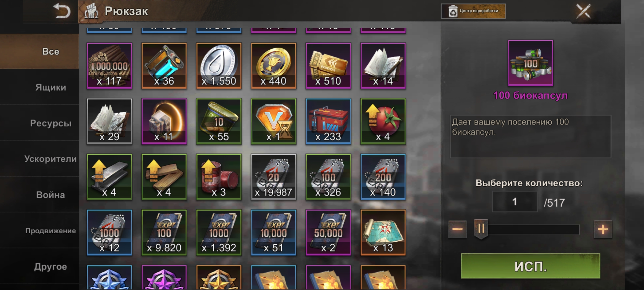Click the quantity input field
Image resolution: width=644 pixels, height=290 pixels.
tap(515, 202)
